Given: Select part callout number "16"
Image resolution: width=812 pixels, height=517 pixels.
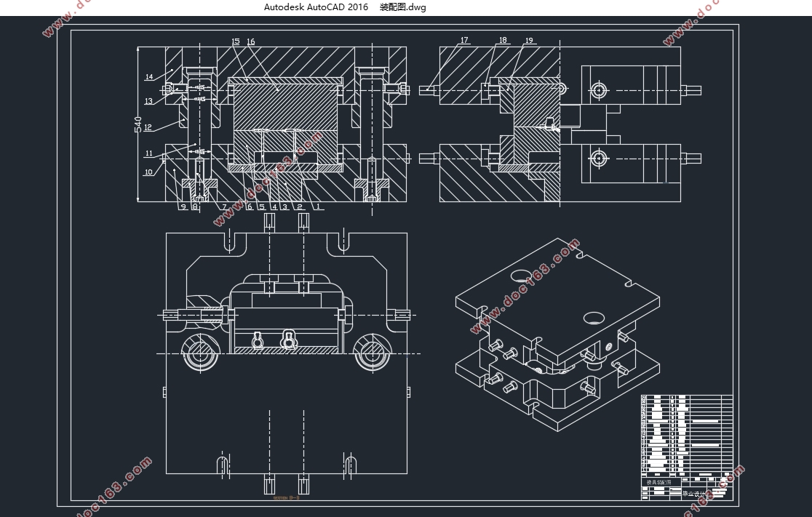Looking at the screenshot, I should click(250, 42).
